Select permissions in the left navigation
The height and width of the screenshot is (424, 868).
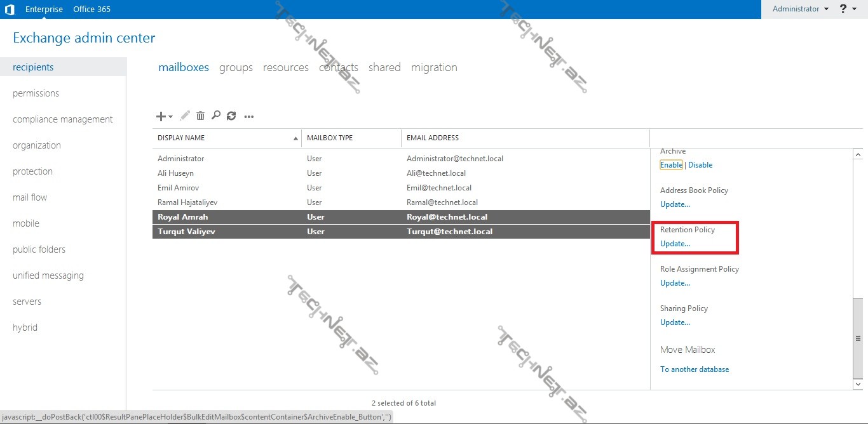click(x=36, y=93)
